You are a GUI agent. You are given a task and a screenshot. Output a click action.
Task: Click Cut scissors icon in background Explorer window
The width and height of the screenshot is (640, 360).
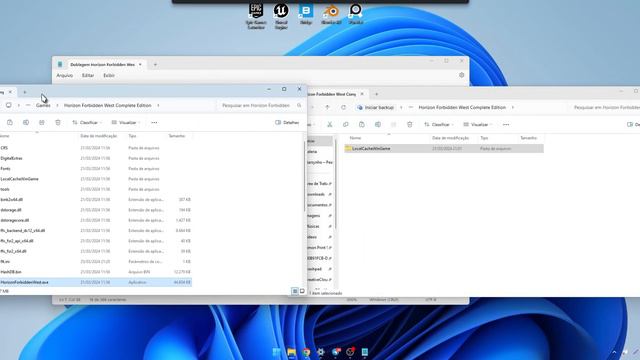click(329, 124)
